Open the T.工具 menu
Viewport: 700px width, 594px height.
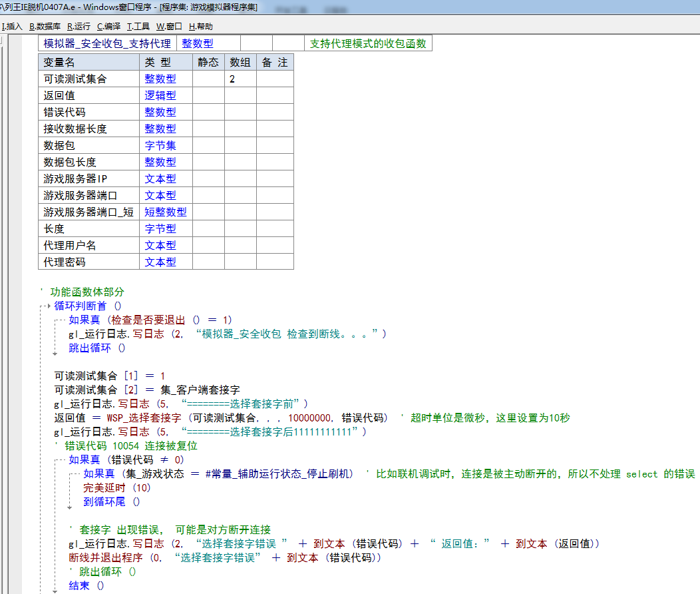pyautogui.click(x=138, y=27)
